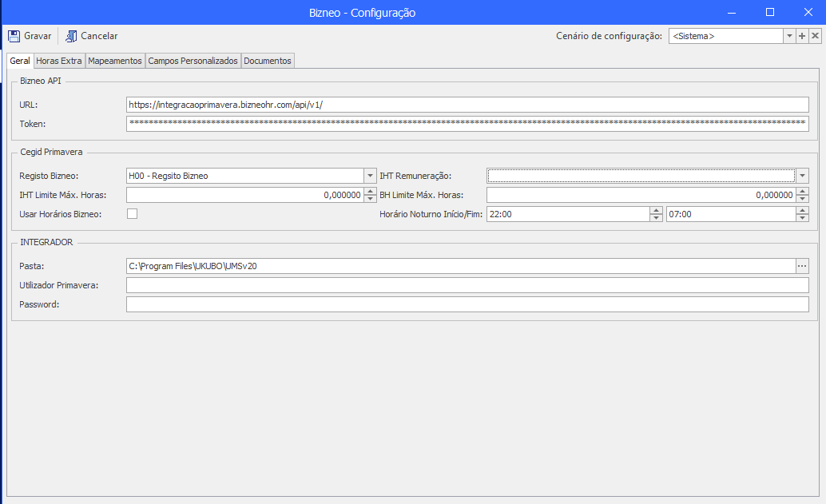Click into the Password field
This screenshot has height=504, width=826.
click(467, 304)
